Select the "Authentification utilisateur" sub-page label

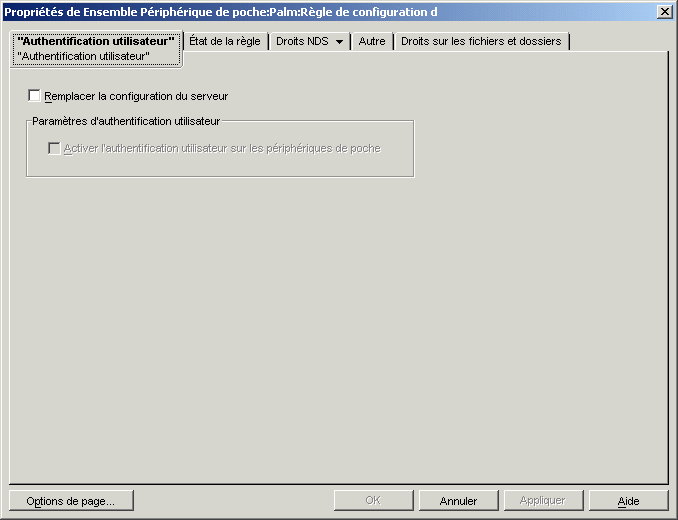(x=83, y=56)
